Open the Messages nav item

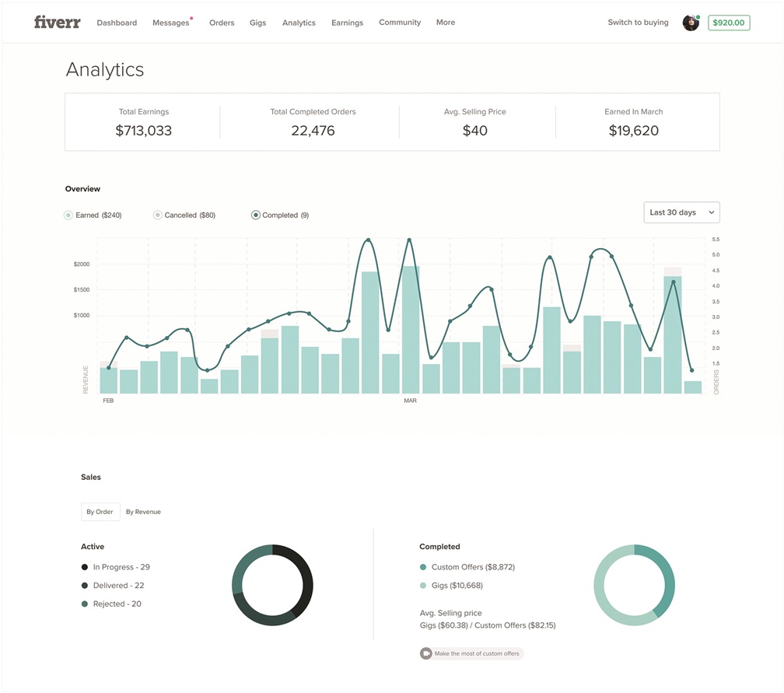[171, 23]
